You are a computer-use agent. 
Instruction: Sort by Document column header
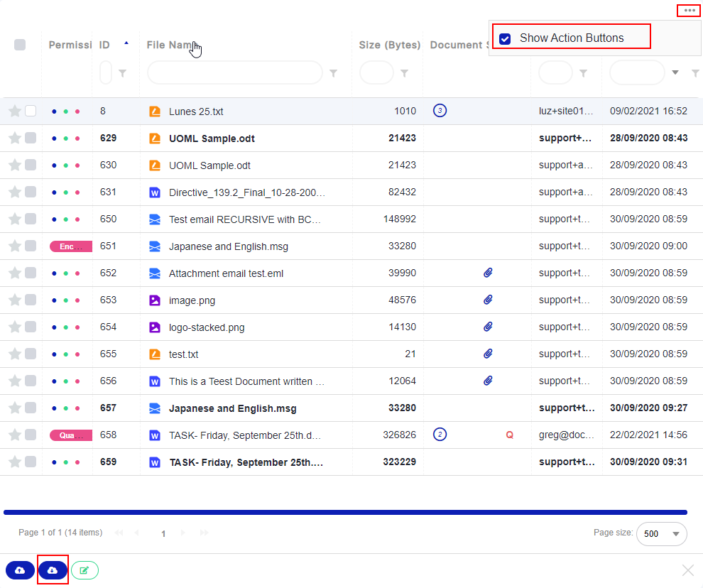pos(458,45)
